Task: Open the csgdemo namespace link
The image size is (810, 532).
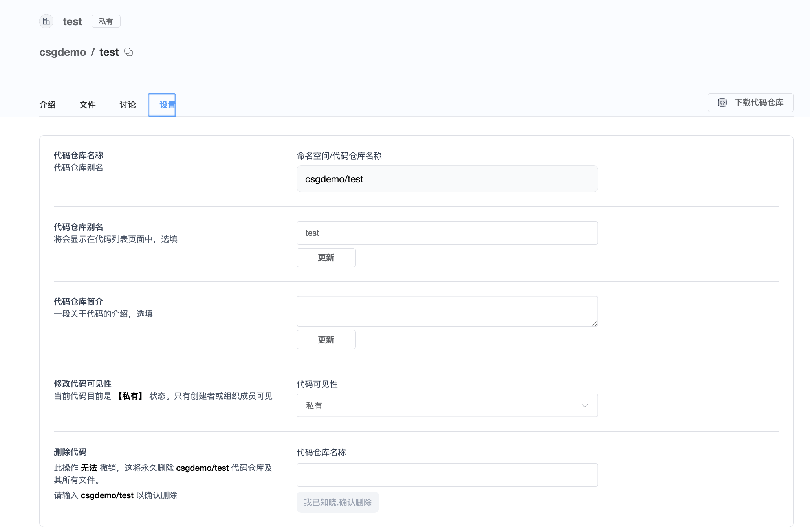Action: (x=62, y=52)
